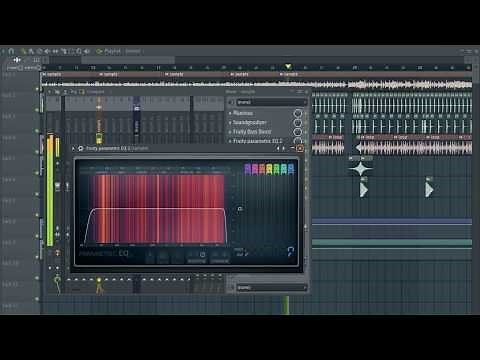The height and width of the screenshot is (360, 480).
Task: Click the green playhead marker on the timeline
Action: click(288, 67)
